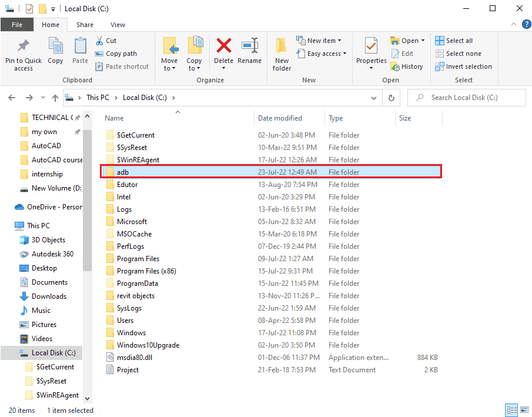Switch to the Share tab

(x=85, y=25)
